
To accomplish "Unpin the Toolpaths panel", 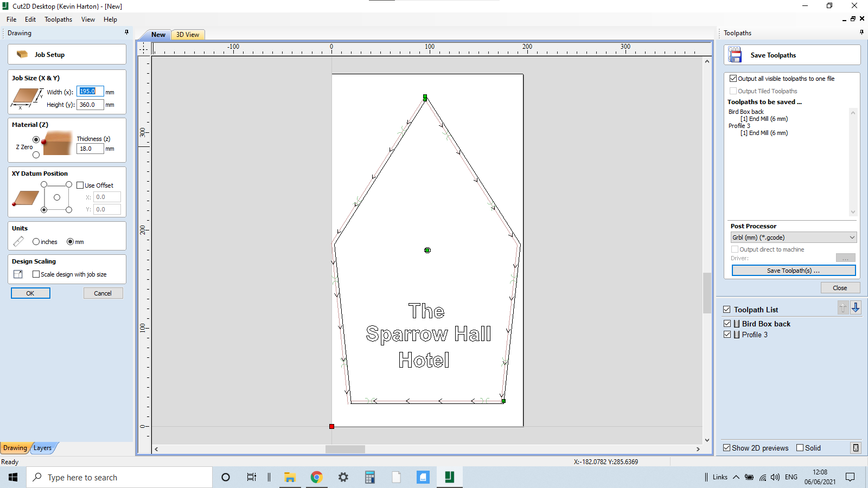I will click(x=861, y=32).
